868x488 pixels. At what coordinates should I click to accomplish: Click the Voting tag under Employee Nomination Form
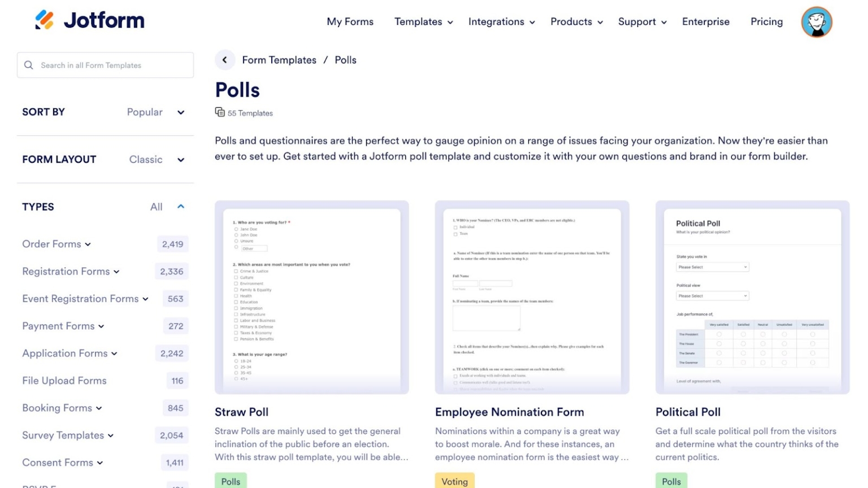pyautogui.click(x=454, y=481)
